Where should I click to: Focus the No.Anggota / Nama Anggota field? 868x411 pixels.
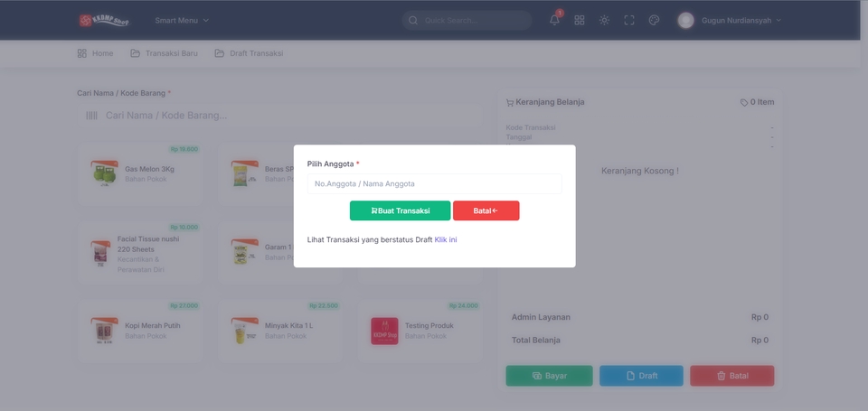(434, 183)
